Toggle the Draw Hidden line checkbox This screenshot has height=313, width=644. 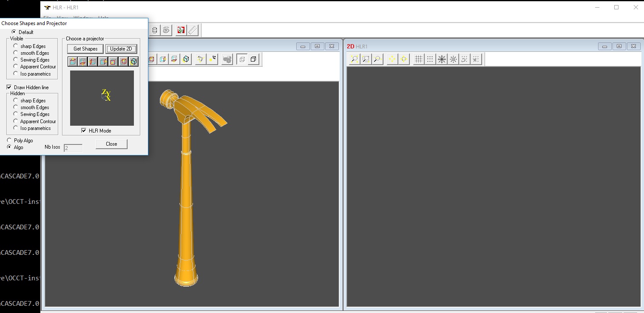pos(9,87)
